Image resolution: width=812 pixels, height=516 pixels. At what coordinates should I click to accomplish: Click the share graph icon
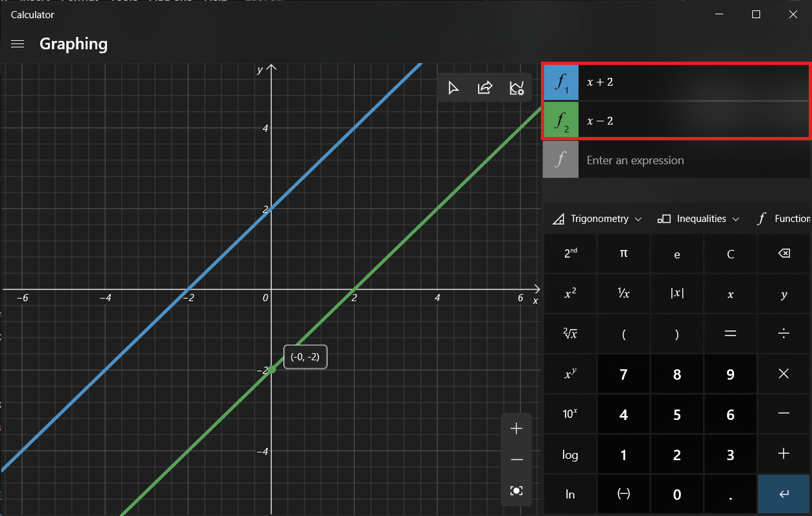click(x=484, y=88)
